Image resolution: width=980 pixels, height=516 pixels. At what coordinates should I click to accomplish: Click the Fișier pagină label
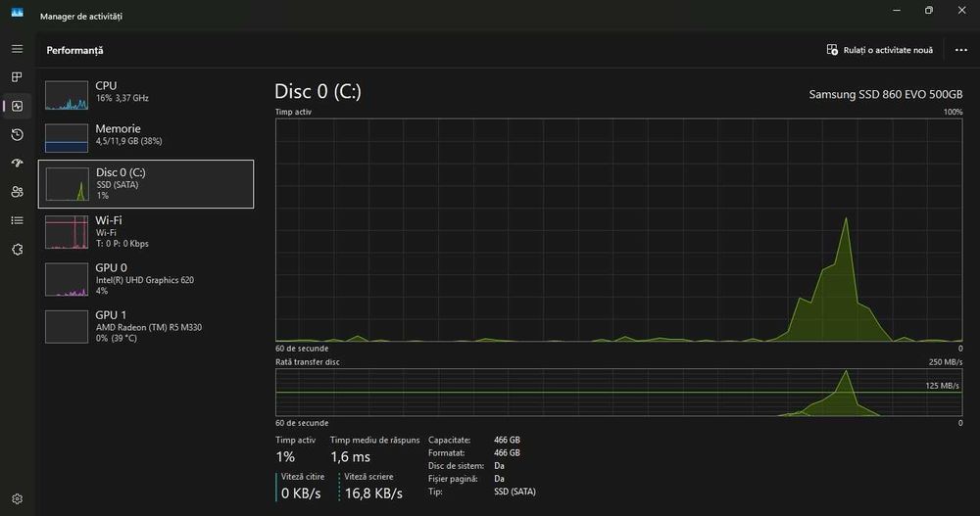click(453, 479)
